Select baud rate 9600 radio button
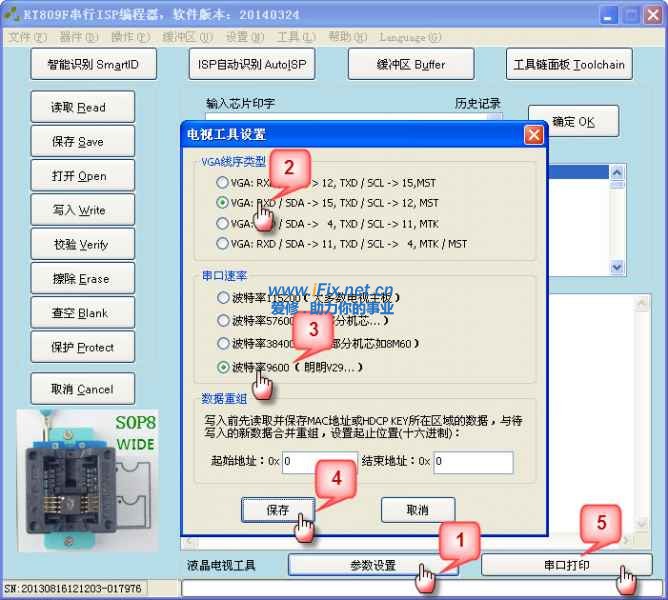The height and width of the screenshot is (600, 668). pos(222,367)
